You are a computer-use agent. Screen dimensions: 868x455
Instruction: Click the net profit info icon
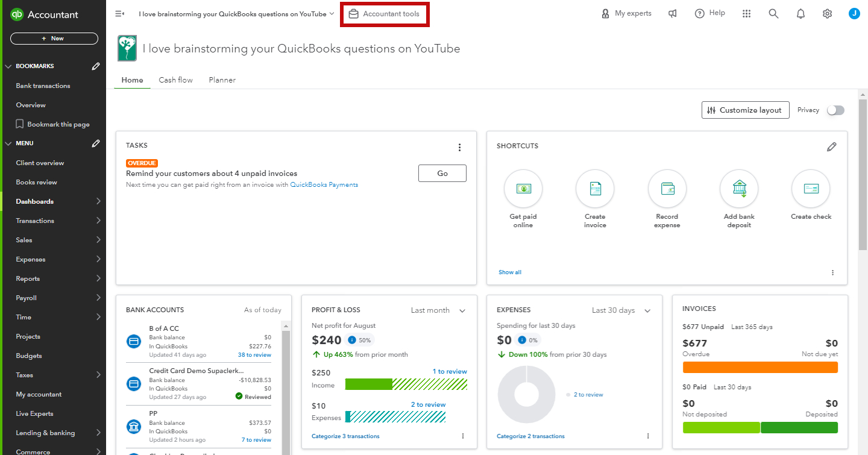click(x=353, y=340)
